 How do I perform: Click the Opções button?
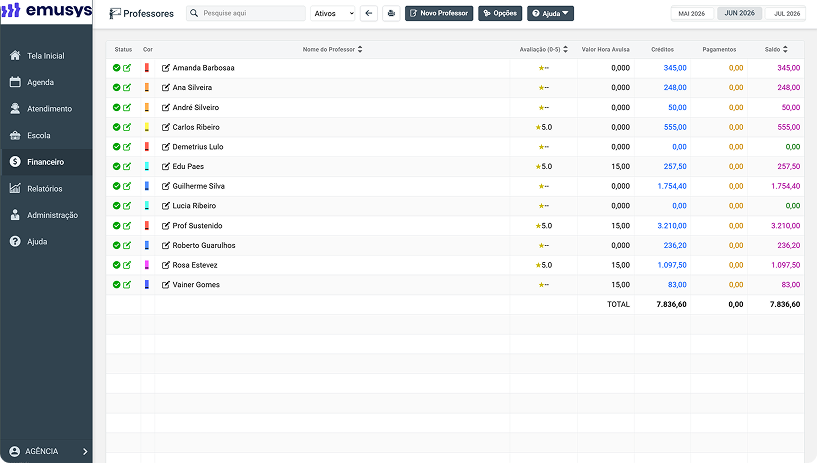[x=500, y=14]
